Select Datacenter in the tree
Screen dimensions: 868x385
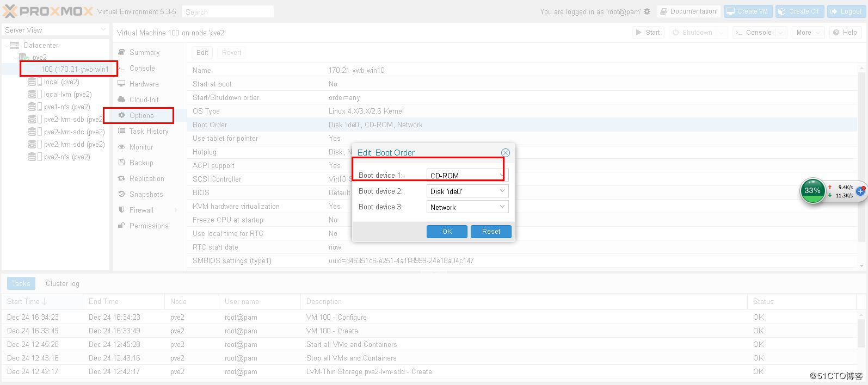coord(41,46)
